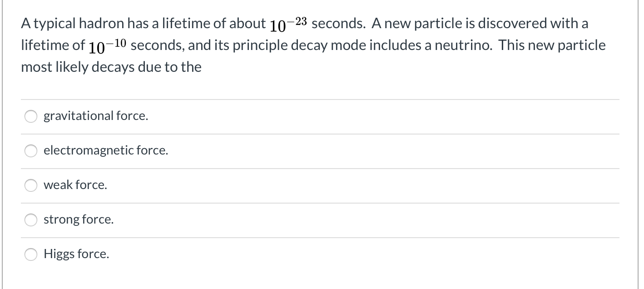Screen dimensions: 644x289
Task: Click the text label 'electromagnetic force.'
Action: pyautogui.click(x=106, y=150)
